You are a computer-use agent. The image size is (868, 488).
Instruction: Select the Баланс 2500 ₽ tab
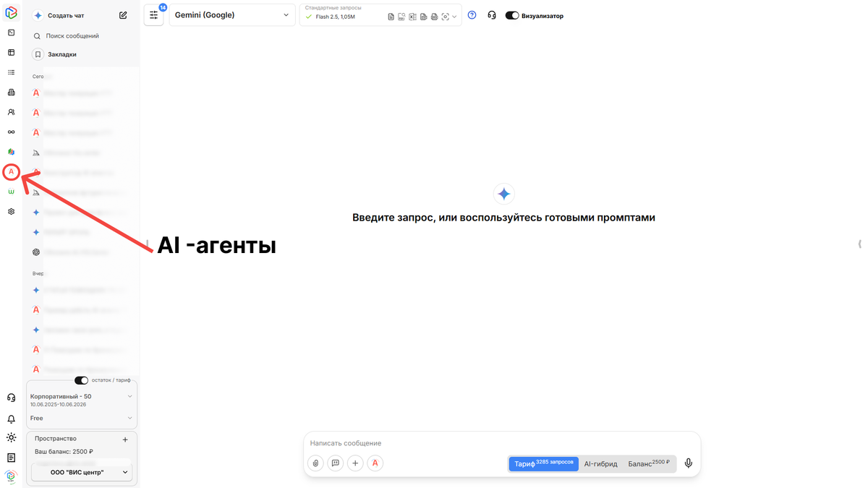[649, 463]
